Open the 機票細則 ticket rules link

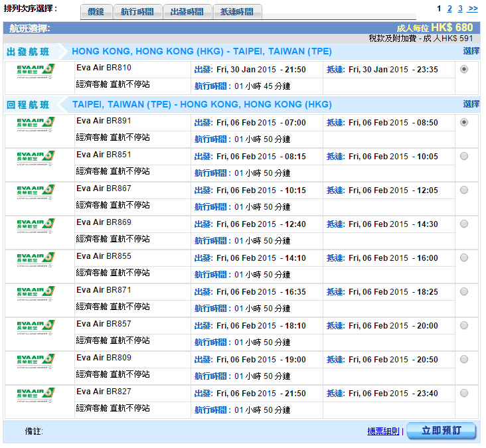coord(383,431)
